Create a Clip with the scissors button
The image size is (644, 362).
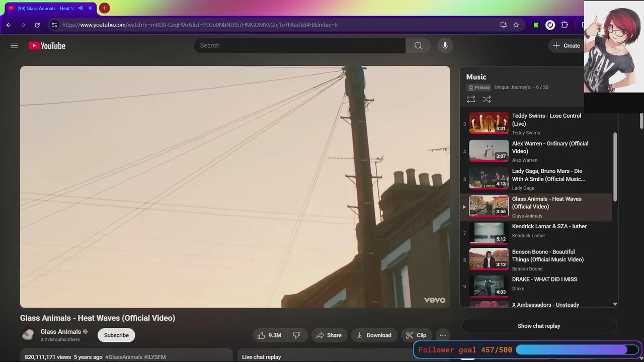(416, 335)
